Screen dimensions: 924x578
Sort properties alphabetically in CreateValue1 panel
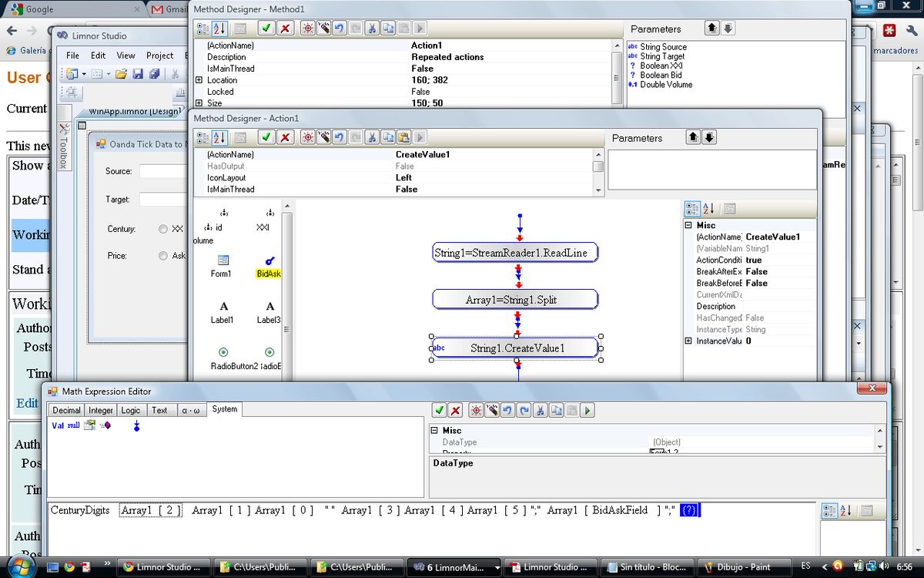[706, 208]
